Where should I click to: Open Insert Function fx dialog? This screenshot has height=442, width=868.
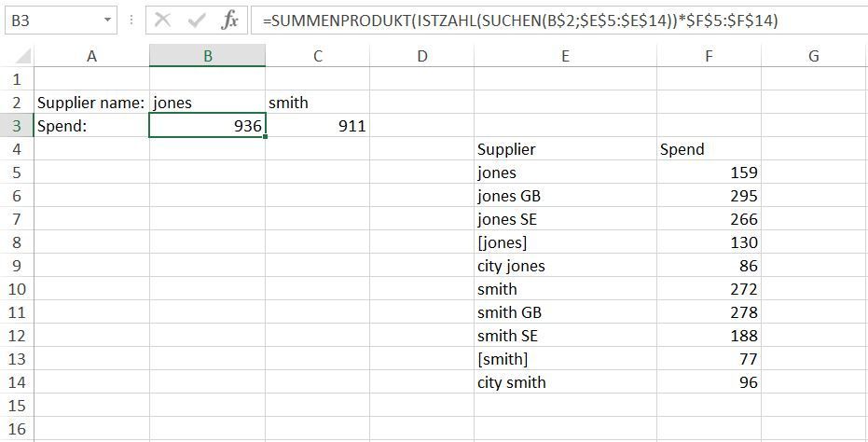(228, 20)
